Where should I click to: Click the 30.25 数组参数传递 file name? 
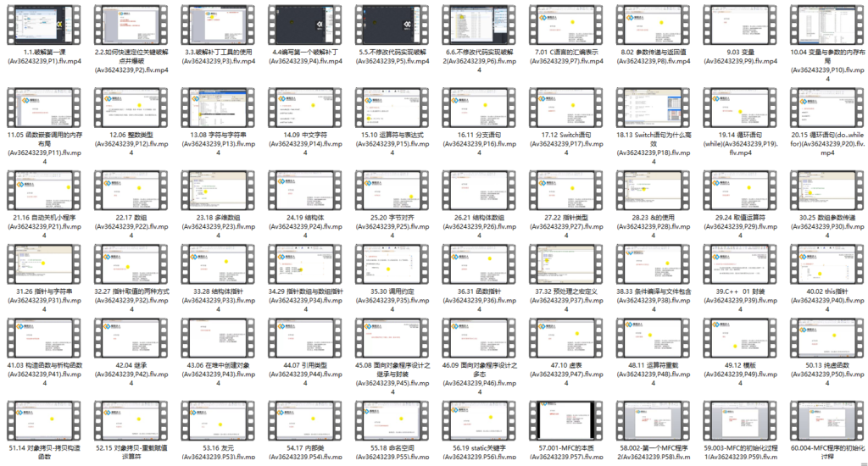click(x=827, y=226)
